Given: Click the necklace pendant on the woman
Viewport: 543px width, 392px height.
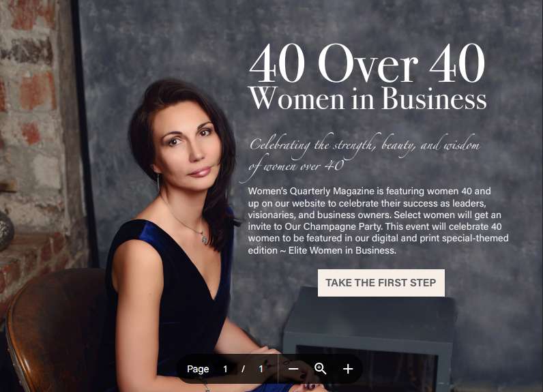Looking at the screenshot, I should (205, 239).
